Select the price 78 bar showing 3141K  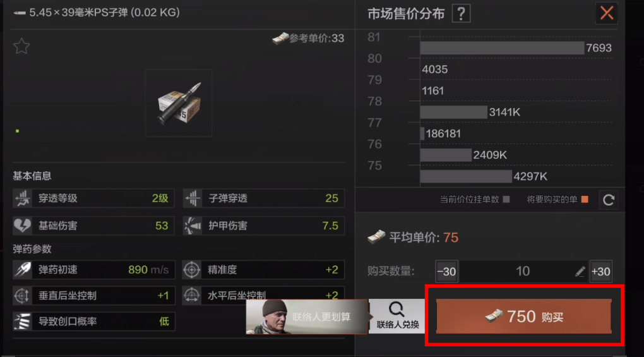click(x=453, y=112)
